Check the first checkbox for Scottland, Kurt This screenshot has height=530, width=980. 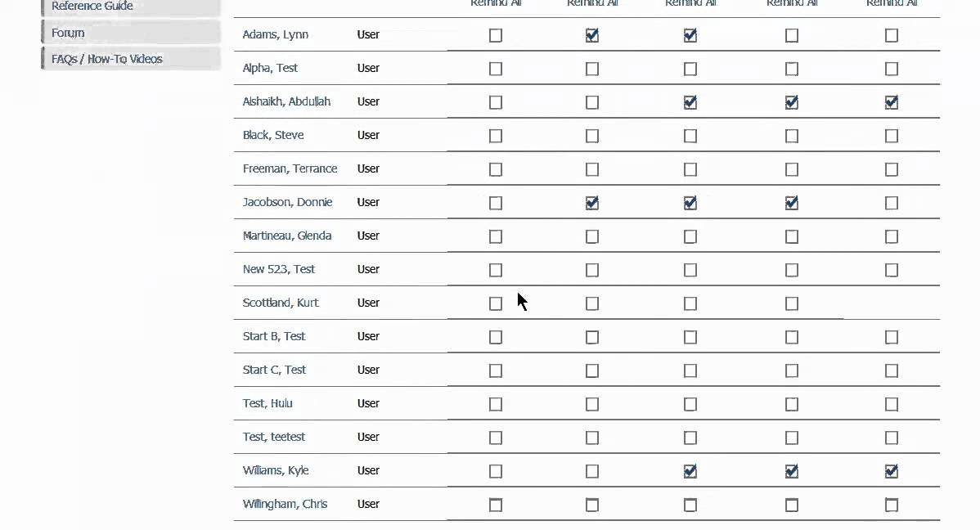(496, 303)
